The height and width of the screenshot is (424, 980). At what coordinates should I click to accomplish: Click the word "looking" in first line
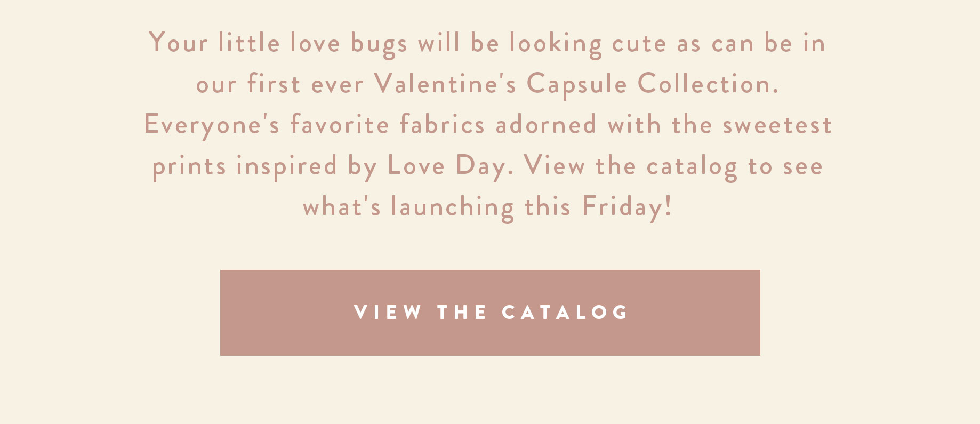coord(556,43)
